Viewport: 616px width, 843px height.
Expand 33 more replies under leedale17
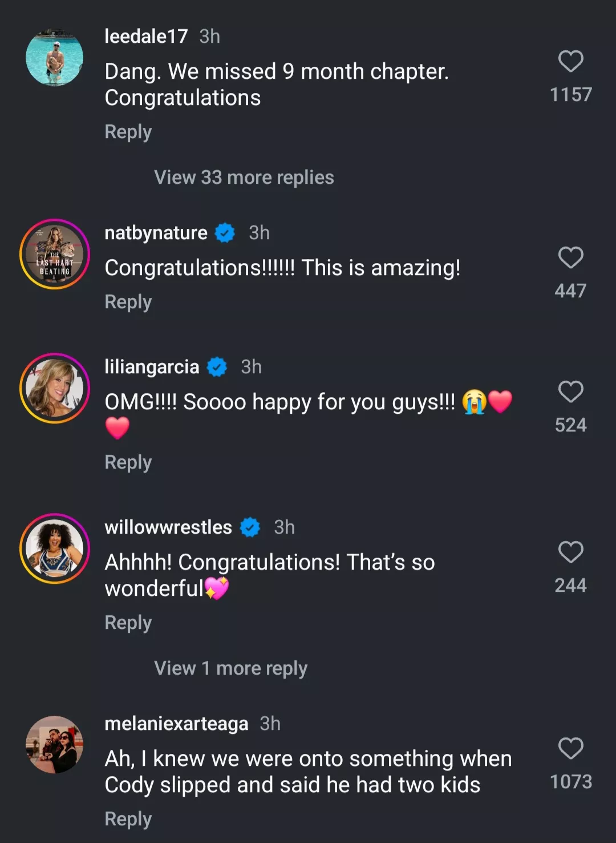[244, 178]
